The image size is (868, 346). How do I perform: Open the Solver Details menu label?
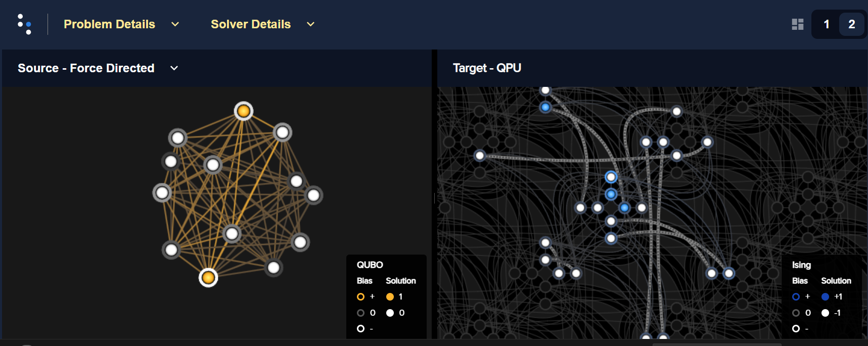pyautogui.click(x=251, y=24)
